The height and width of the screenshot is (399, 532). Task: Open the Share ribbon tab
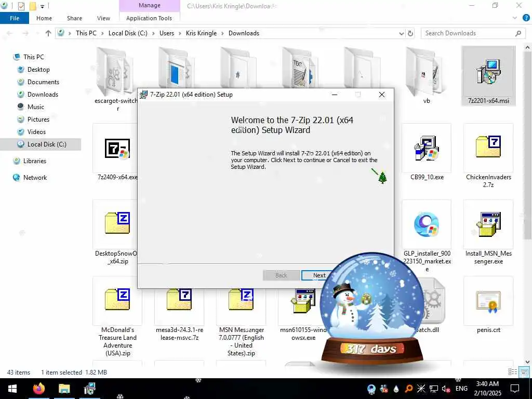74,18
